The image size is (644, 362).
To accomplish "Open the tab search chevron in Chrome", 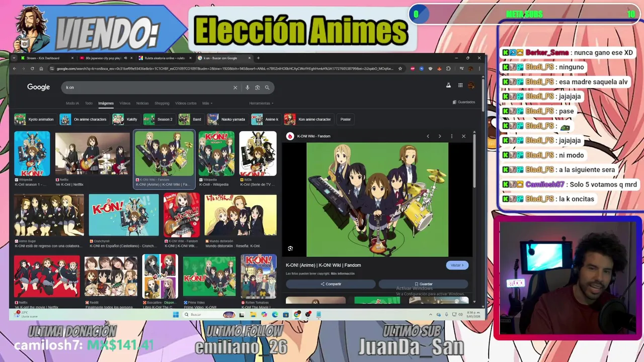I will [x=14, y=58].
